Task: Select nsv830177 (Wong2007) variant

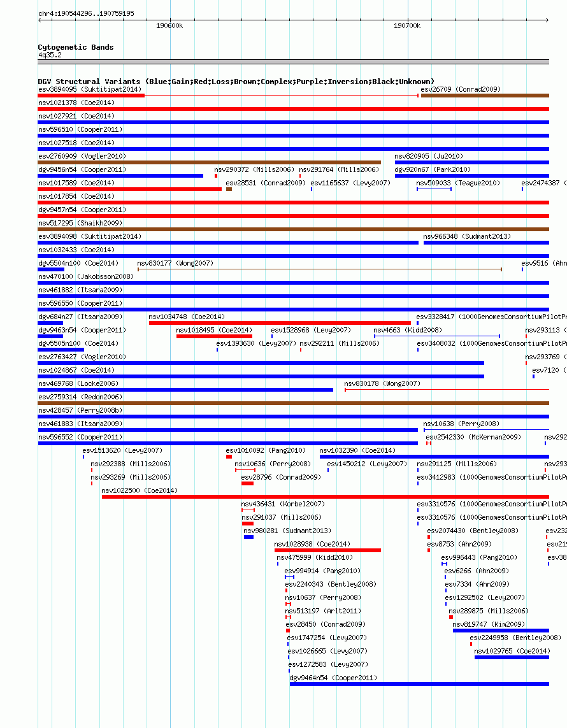Action: pyautogui.click(x=320, y=270)
